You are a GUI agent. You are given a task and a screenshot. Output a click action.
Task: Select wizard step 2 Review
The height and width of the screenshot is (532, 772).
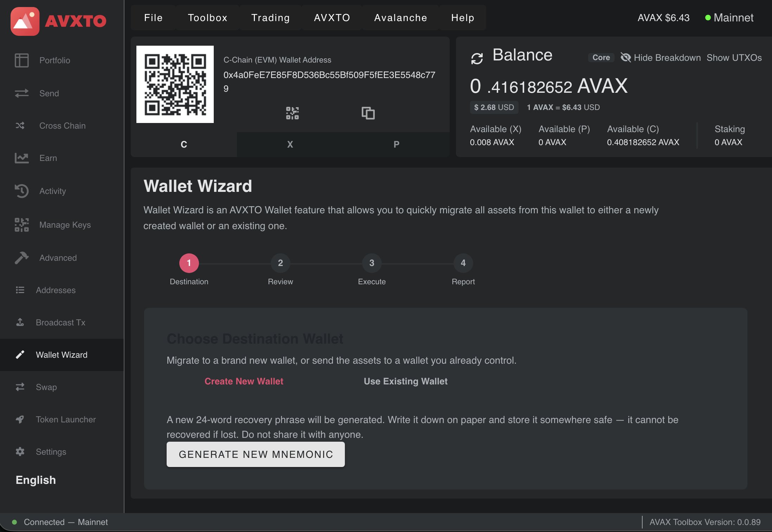[x=281, y=263]
